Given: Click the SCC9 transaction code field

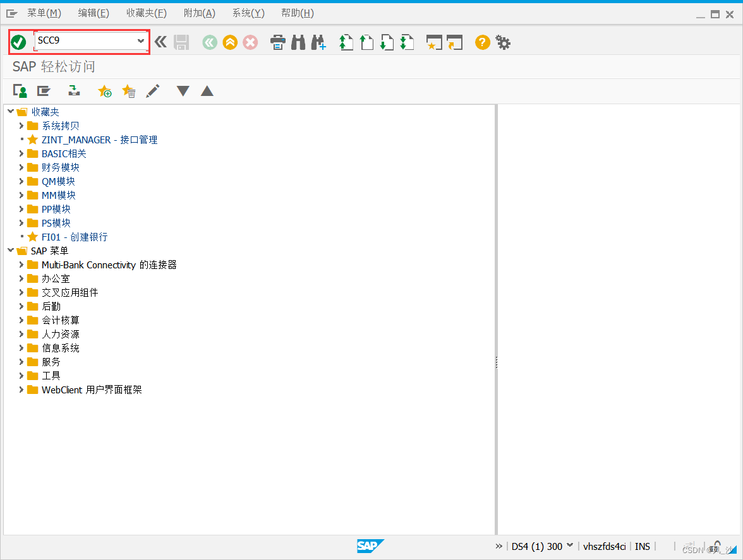Looking at the screenshot, I should point(90,40).
